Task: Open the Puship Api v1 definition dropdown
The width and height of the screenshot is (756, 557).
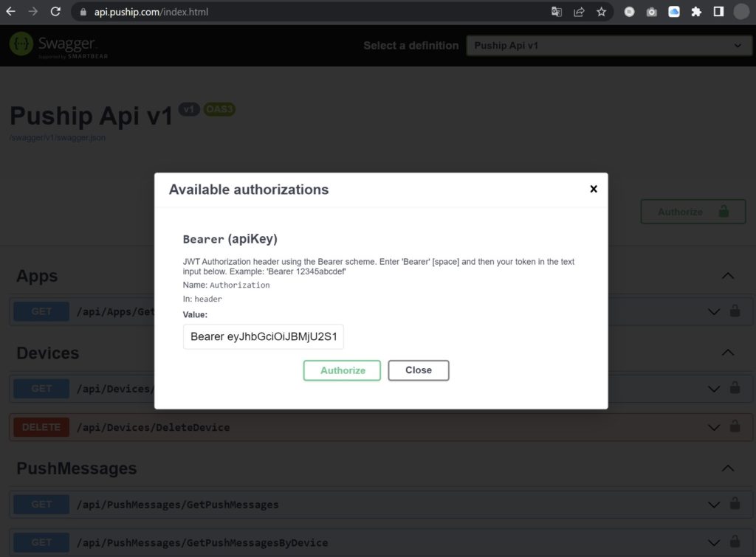Action: tap(608, 46)
